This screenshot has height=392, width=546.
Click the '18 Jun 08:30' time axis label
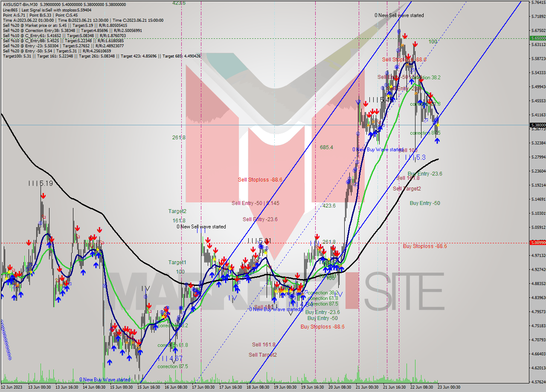[x=258, y=387]
